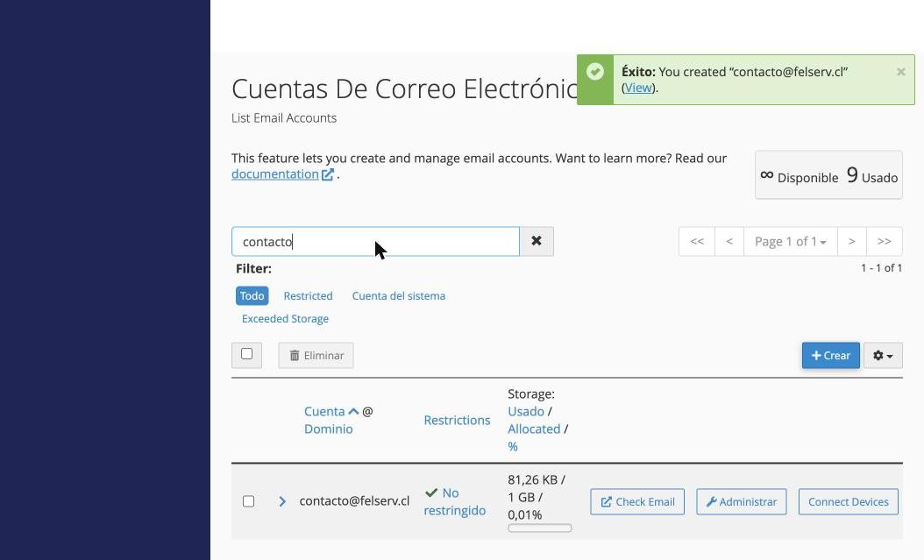Click the 1 - 1 of 1 results text
The image size is (924, 560).
tap(881, 268)
